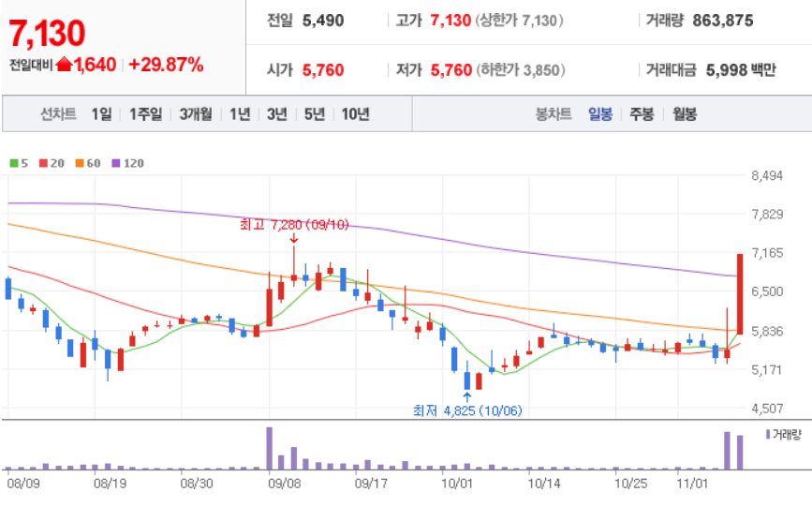Screen dimensions: 812x507
Task: Click the tallest volume bar near 09/08
Action: point(270,448)
